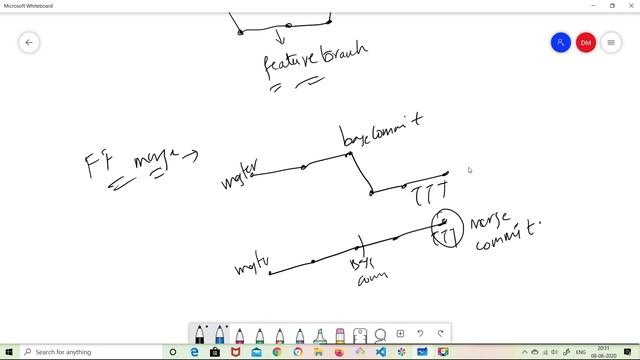Screen dimensions: 640x360
Task: Open the taskbar clock and date
Action: point(603,352)
